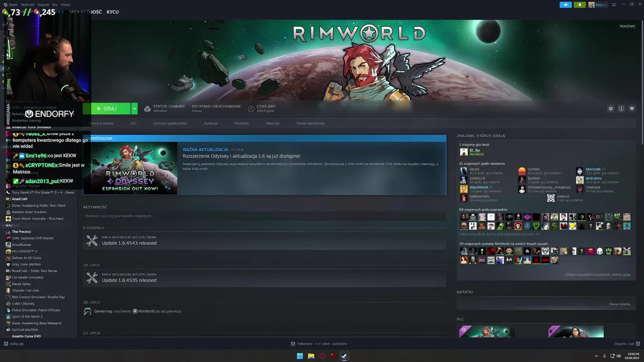Open the game settings gear icon
Image resolution: width=644 pixels, height=362 pixels.
click(x=611, y=109)
